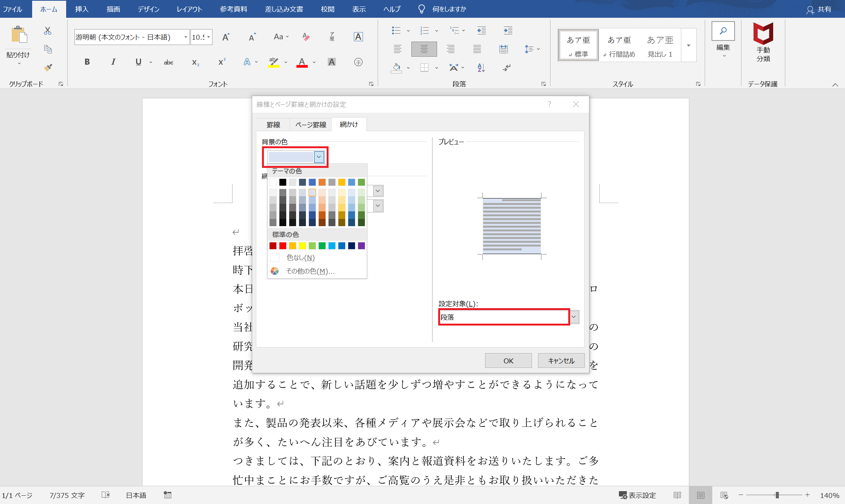Select the Format Painter brush icon
The height and width of the screenshot is (504, 845).
coord(48,67)
